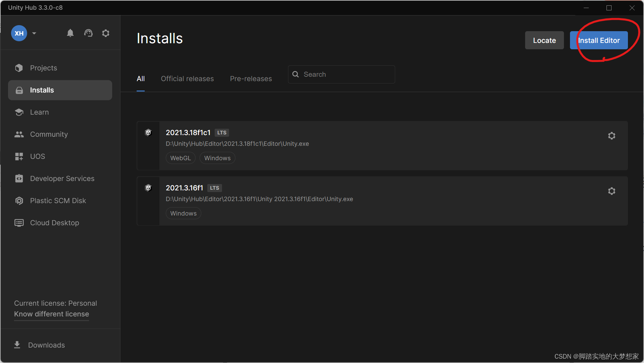Click the Install Editor button
644x363 pixels.
(599, 40)
